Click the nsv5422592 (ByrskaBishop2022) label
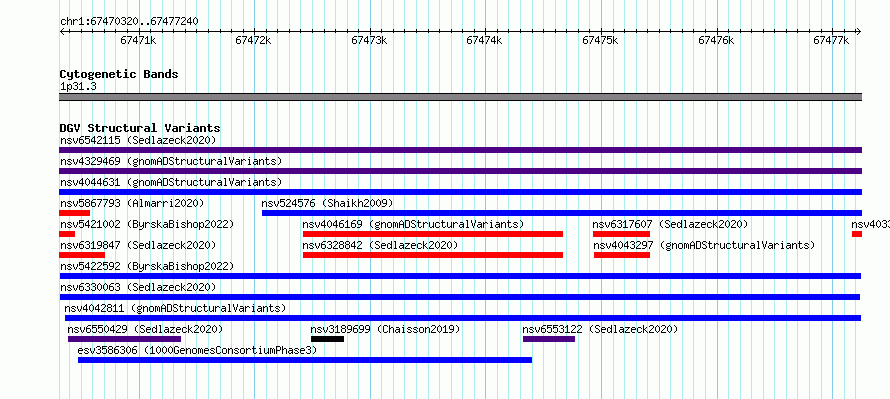The width and height of the screenshot is (890, 399). click(147, 266)
